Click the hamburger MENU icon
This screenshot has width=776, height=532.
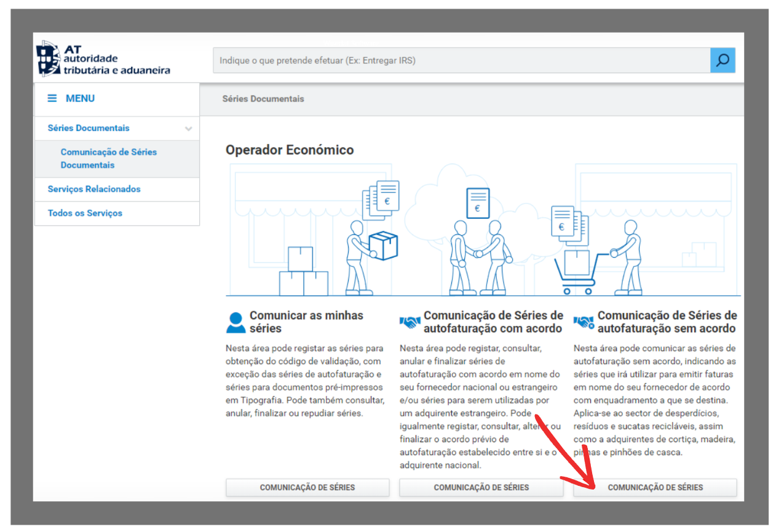pos(52,98)
